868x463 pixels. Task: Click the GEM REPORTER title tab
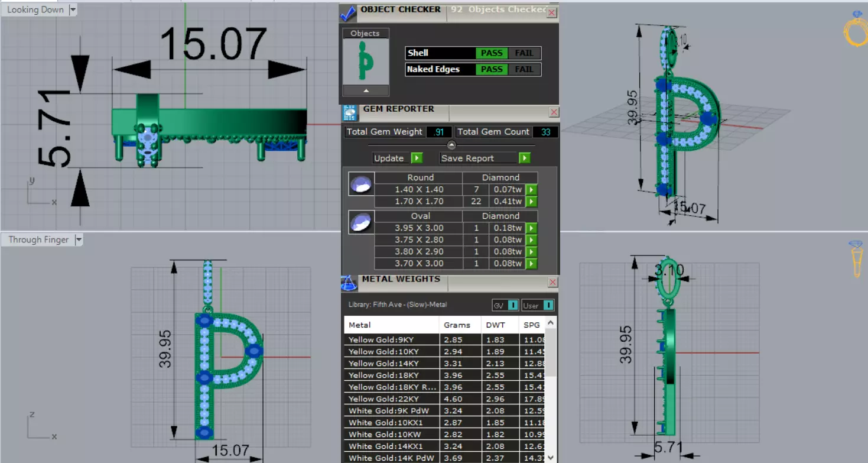tap(398, 109)
